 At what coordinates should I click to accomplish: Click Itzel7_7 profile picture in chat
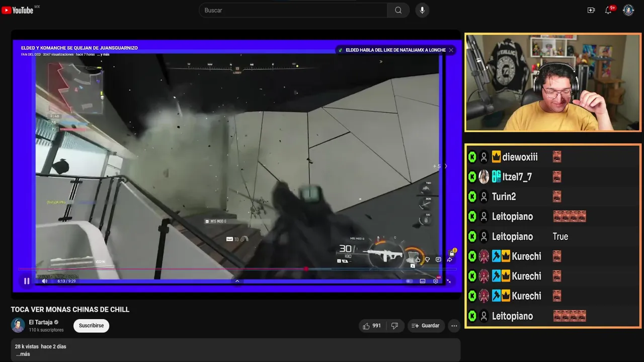pyautogui.click(x=484, y=177)
